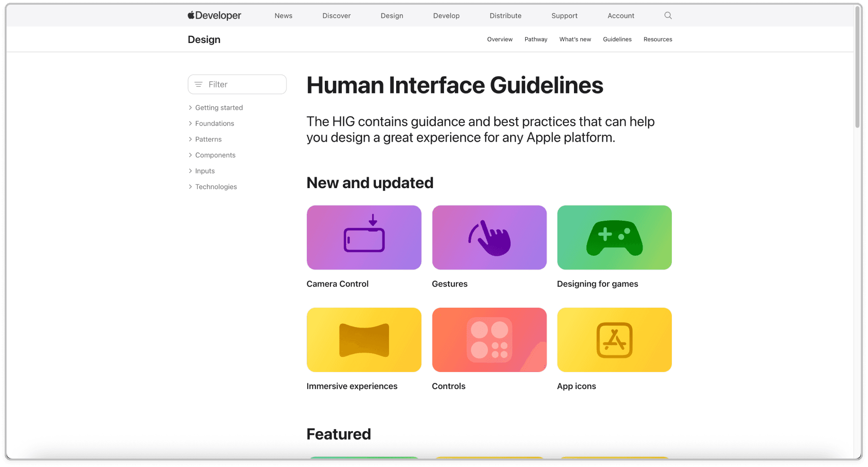Viewport: 868px width, 467px height.
Task: Open the Gestures hand icon card
Action: pyautogui.click(x=489, y=237)
